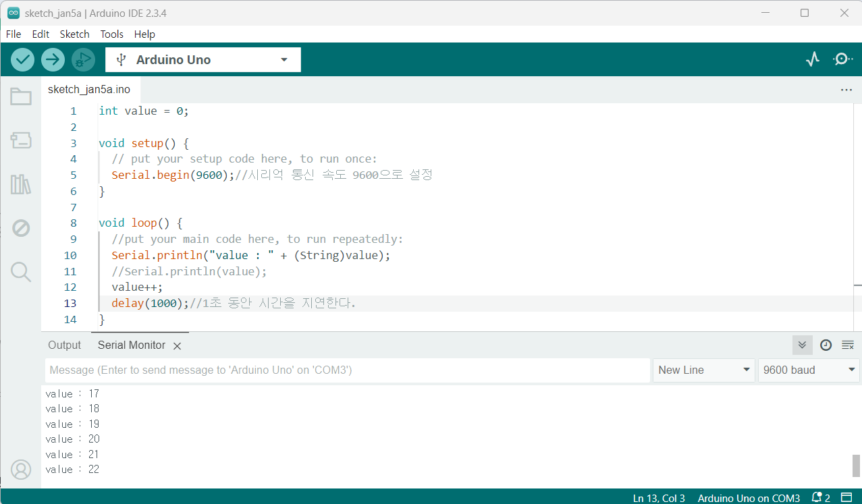Open the Debug sidebar panel icon

coord(21,228)
